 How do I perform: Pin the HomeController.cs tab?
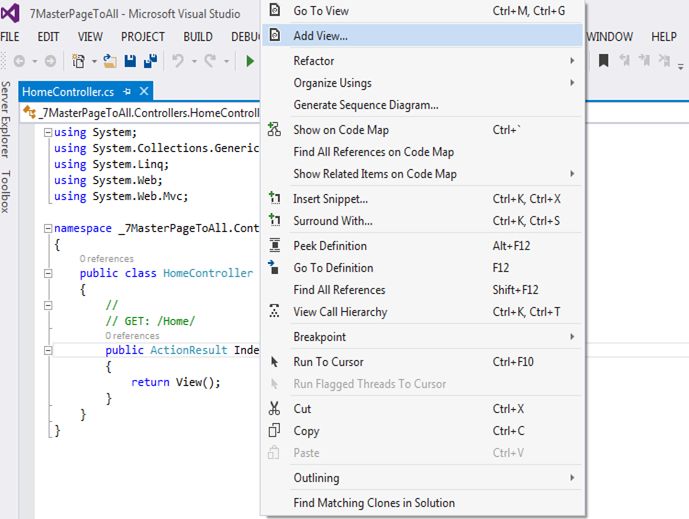click(x=127, y=92)
